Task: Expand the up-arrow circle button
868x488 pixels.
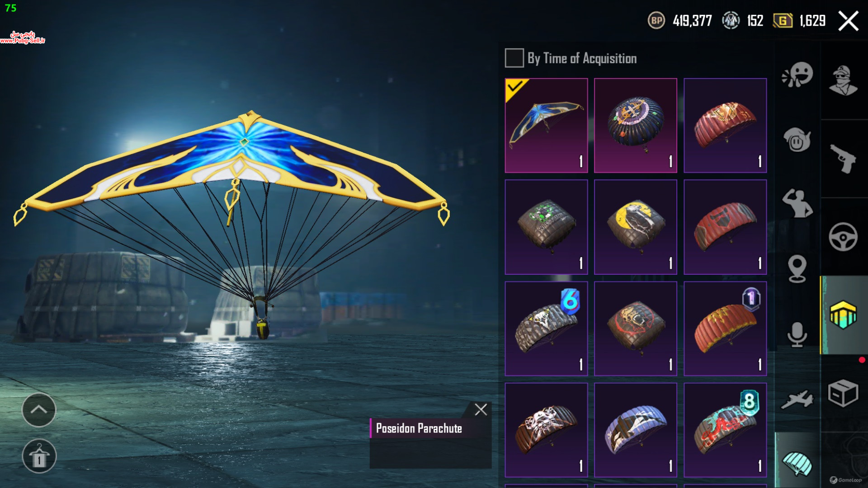Action: pos(39,410)
